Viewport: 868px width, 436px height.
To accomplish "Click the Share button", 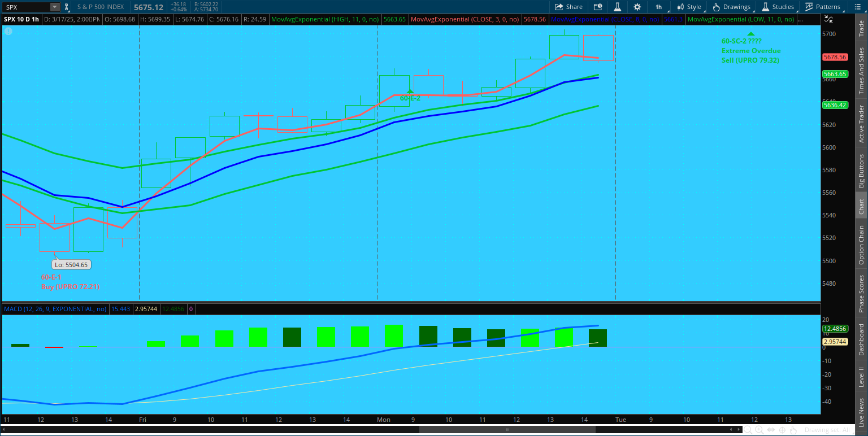I will [568, 7].
